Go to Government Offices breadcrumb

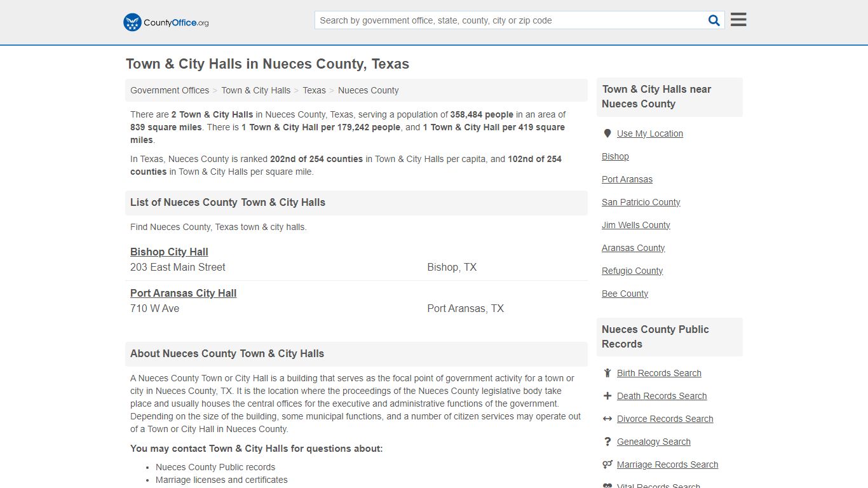[170, 90]
